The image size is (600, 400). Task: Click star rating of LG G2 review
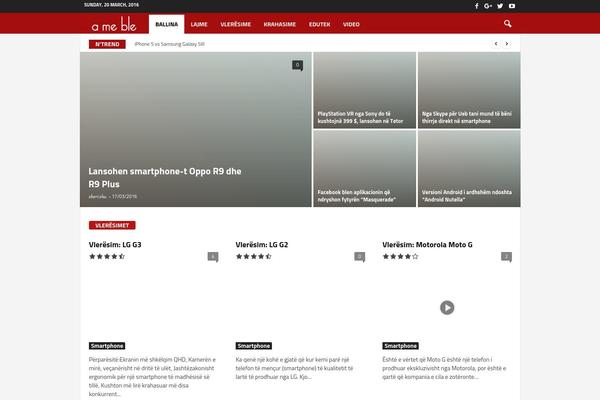[x=254, y=256]
